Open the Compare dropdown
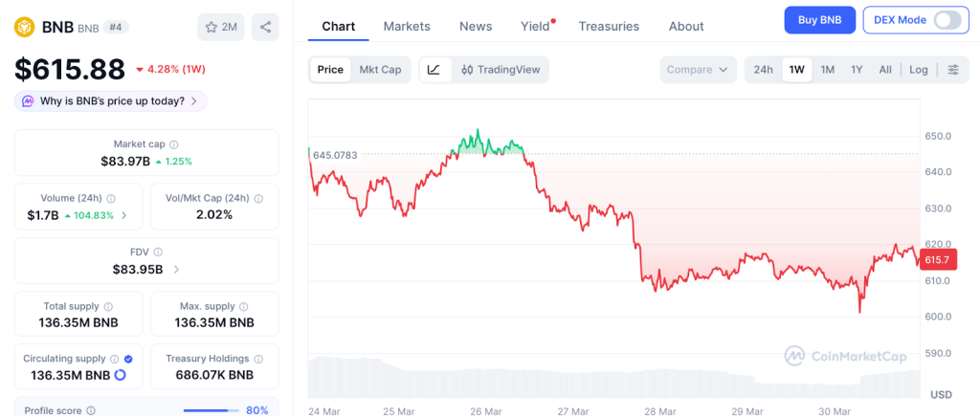 pyautogui.click(x=698, y=70)
